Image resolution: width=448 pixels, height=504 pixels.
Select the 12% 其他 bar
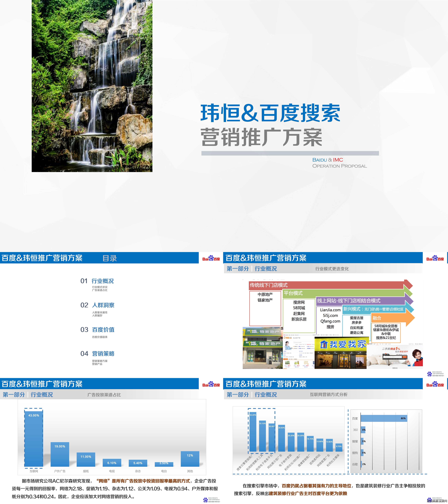pos(190,459)
